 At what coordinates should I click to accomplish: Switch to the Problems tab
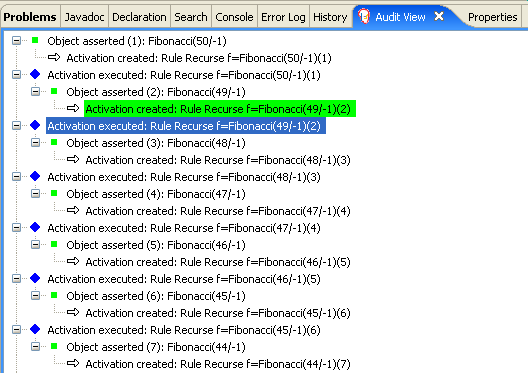point(30,17)
